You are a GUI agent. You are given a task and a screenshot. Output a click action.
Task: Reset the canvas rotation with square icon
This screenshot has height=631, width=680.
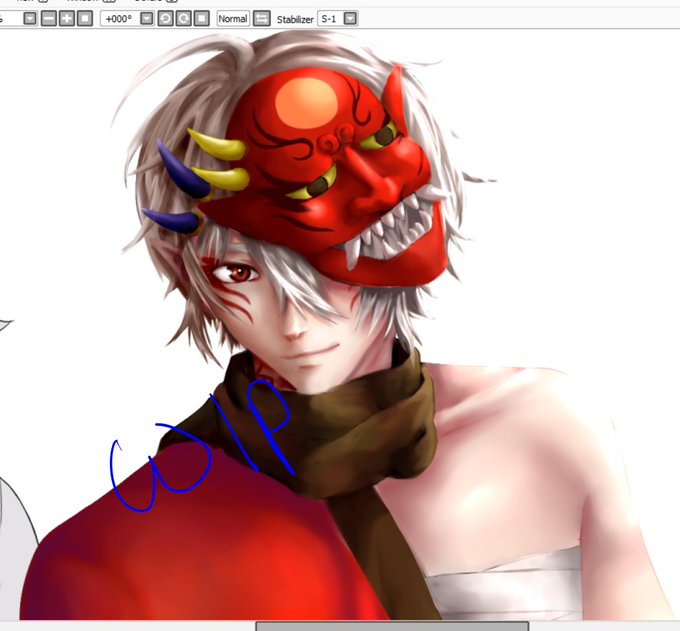[x=202, y=19]
